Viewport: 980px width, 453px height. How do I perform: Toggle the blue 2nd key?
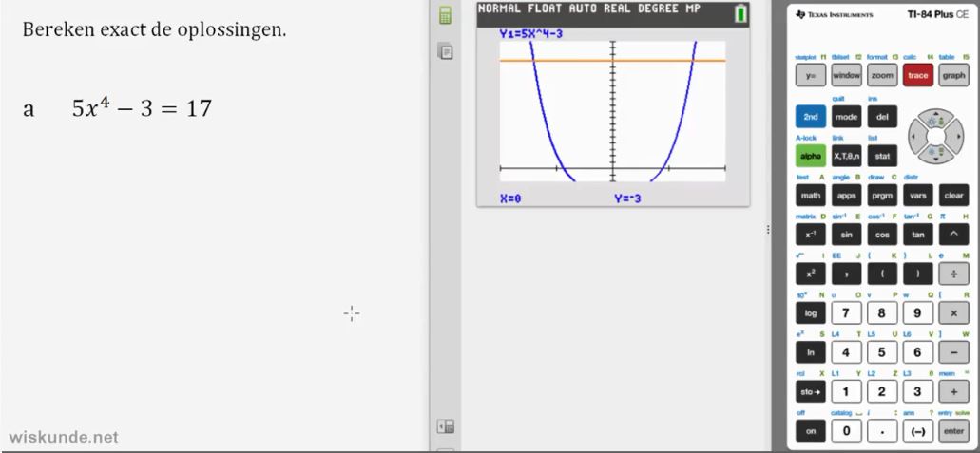click(811, 117)
